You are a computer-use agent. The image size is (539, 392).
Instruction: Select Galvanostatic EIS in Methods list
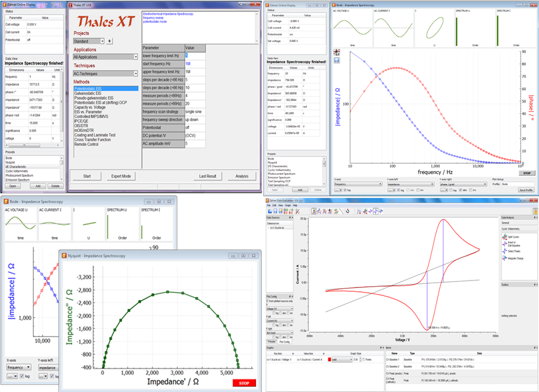88,93
